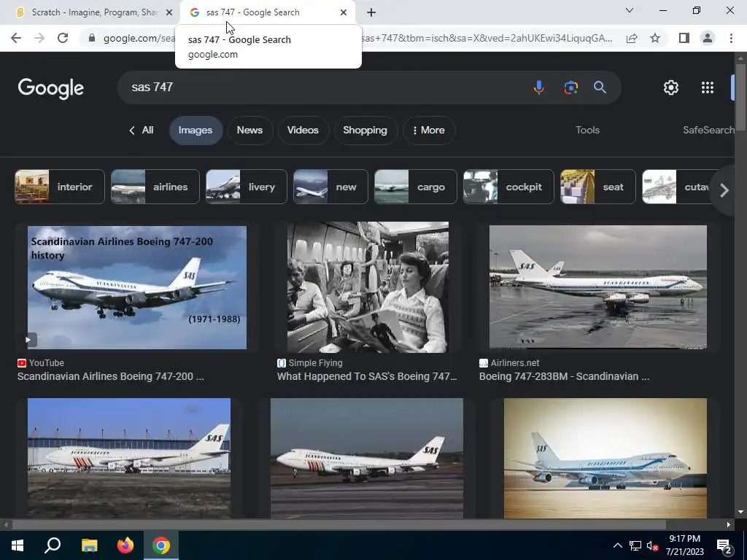The image size is (747, 560).
Task: Open the Windows Start menu
Action: pyautogui.click(x=18, y=545)
